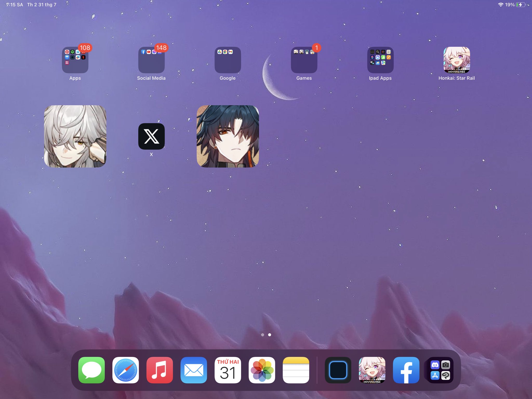Viewport: 532px width, 399px height.
Task: Open the Mail app in dock
Action: click(x=194, y=370)
